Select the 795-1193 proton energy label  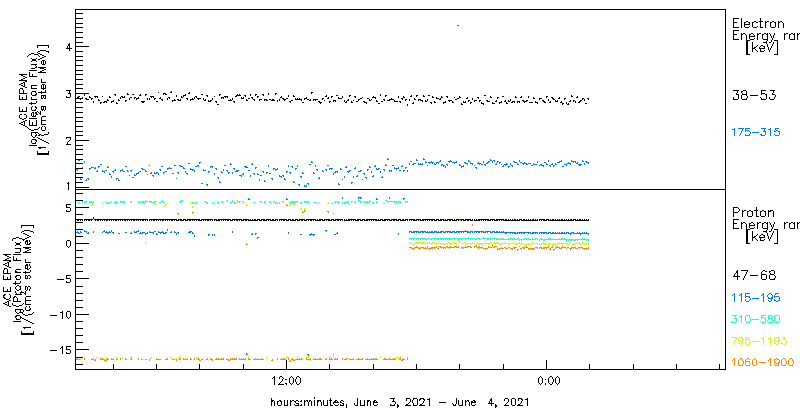tap(760, 341)
